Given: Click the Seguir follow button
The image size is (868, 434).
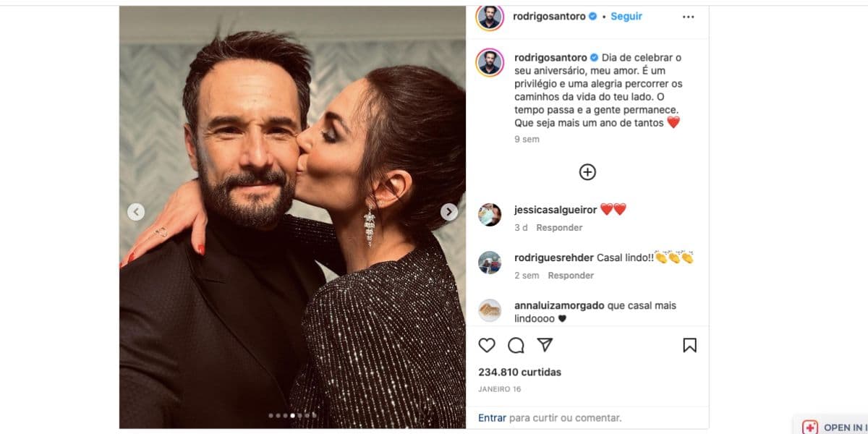Looking at the screenshot, I should click(626, 16).
